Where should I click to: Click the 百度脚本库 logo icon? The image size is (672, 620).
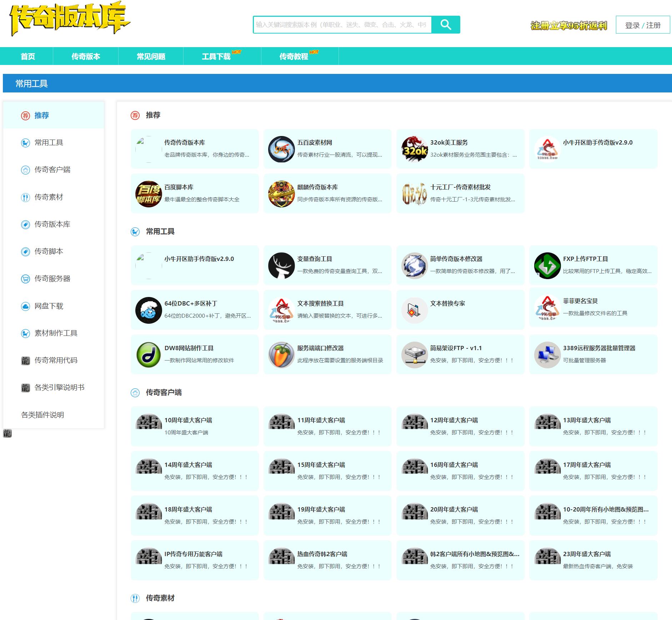[x=149, y=194]
